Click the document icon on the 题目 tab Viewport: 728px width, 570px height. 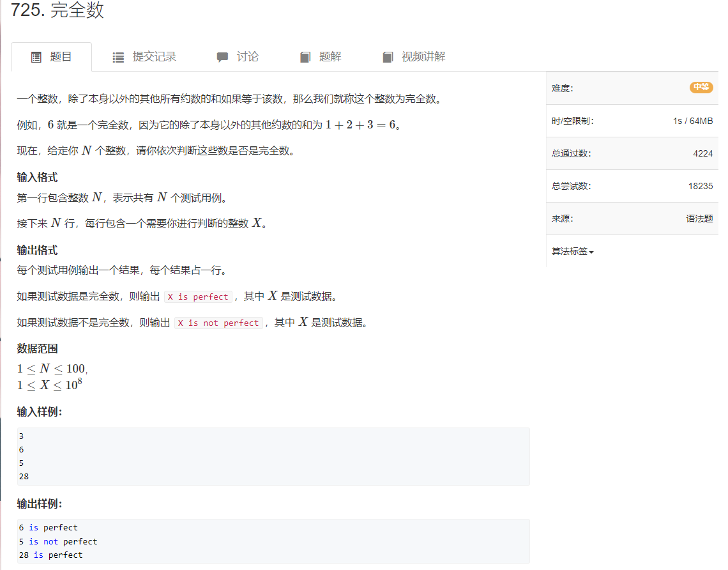click(x=36, y=56)
